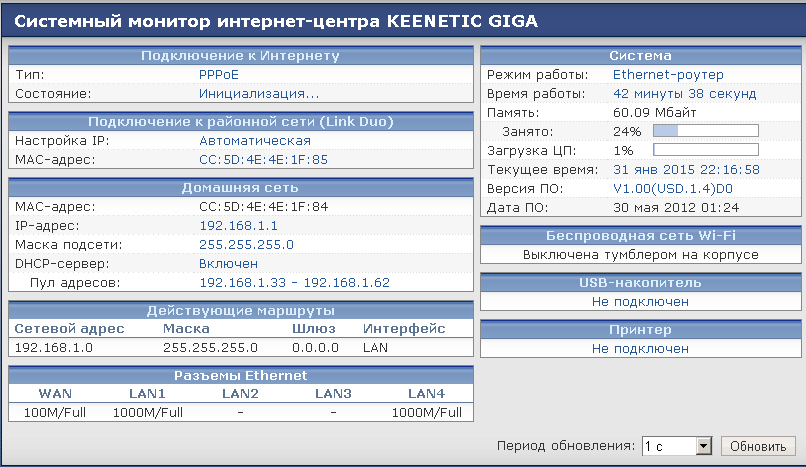The height and width of the screenshot is (467, 806).
Task: Open the Ethernet-роутер operating mode link
Action: 668,75
